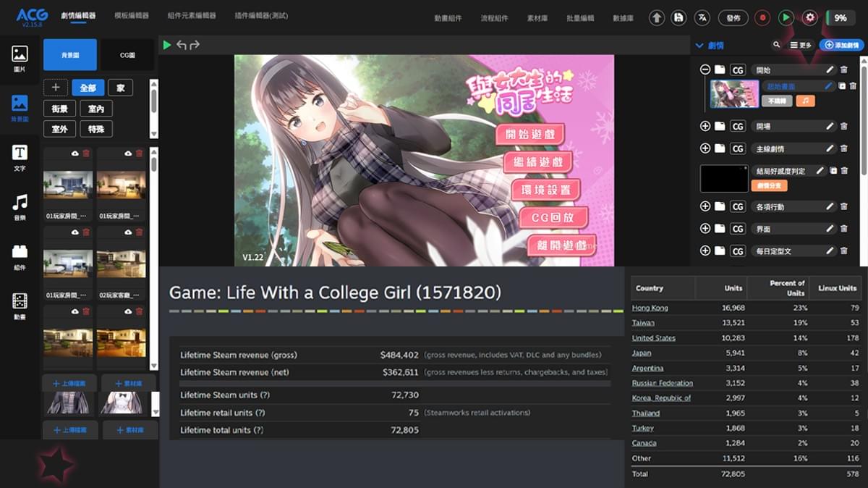Expand the 各項行動 chapter
This screenshot has width=868, height=488.
[x=705, y=206]
